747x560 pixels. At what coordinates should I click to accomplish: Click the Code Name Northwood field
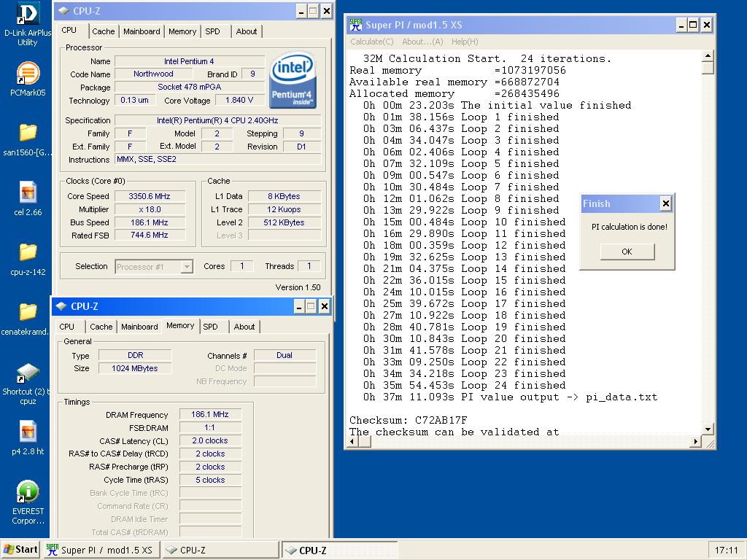click(153, 74)
